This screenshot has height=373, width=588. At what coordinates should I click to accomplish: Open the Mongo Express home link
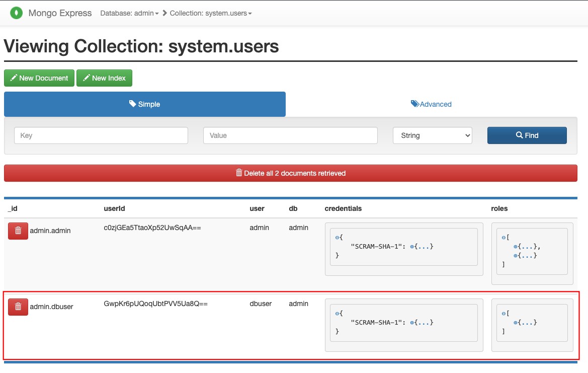(x=60, y=13)
